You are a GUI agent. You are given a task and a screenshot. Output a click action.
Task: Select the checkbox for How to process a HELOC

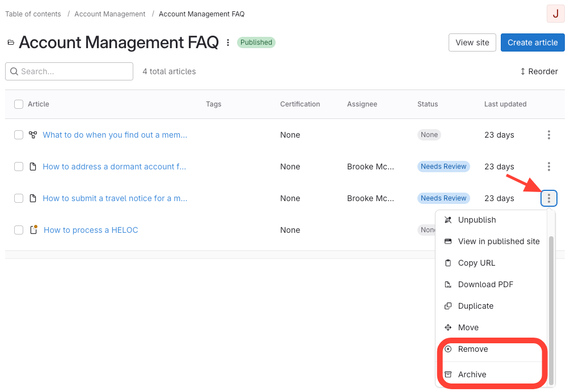(19, 230)
